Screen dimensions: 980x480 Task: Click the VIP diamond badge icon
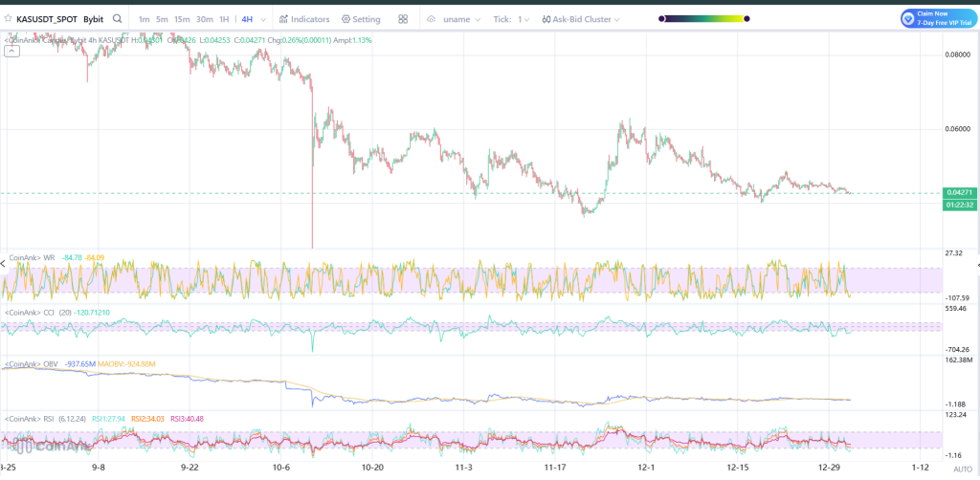[908, 18]
